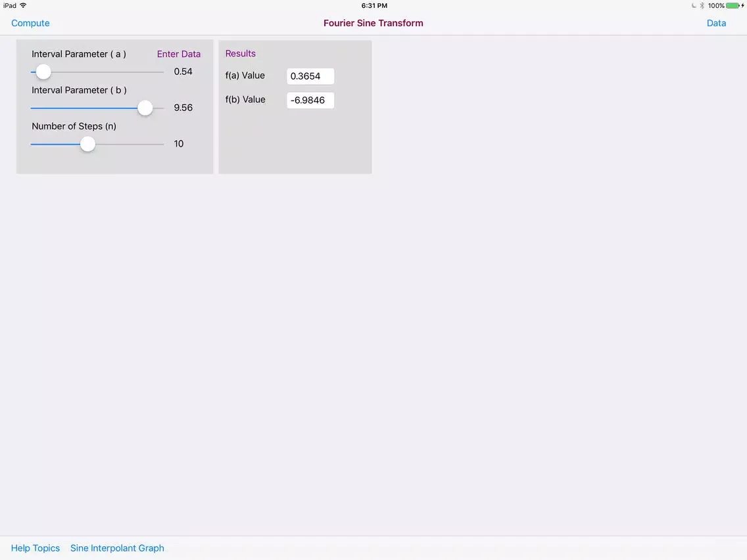Open Help Topics
Screen dimensions: 747x560
coord(36,548)
